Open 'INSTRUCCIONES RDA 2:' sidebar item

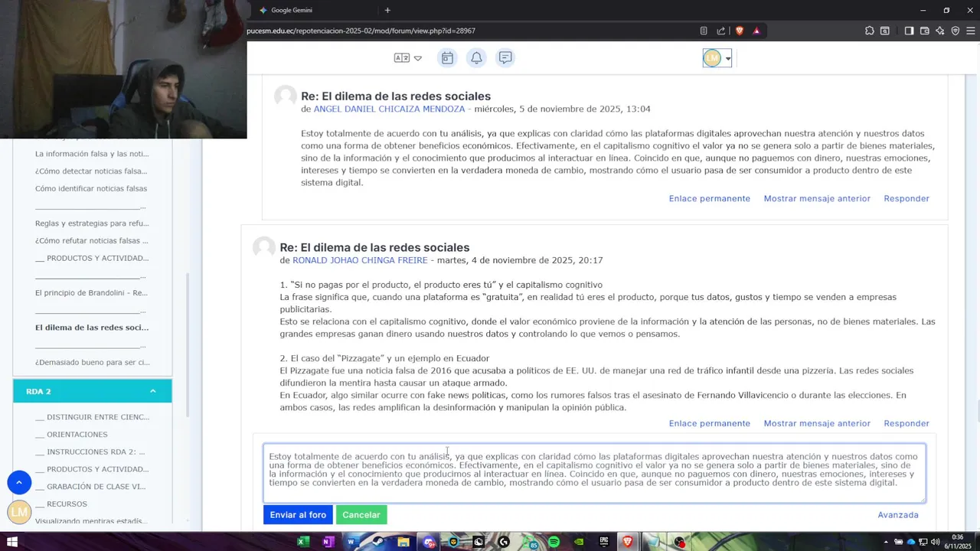pos(90,452)
